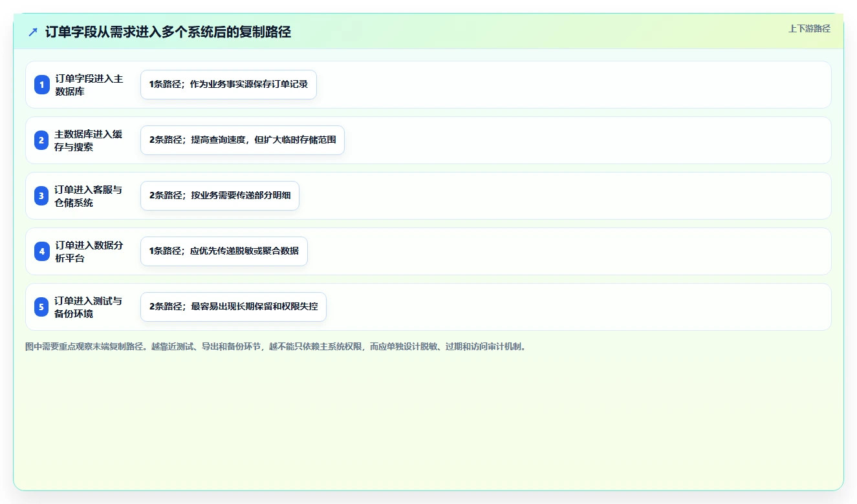Open the chip 按业务需要传递部分明细
This screenshot has width=857, height=504.
click(220, 196)
